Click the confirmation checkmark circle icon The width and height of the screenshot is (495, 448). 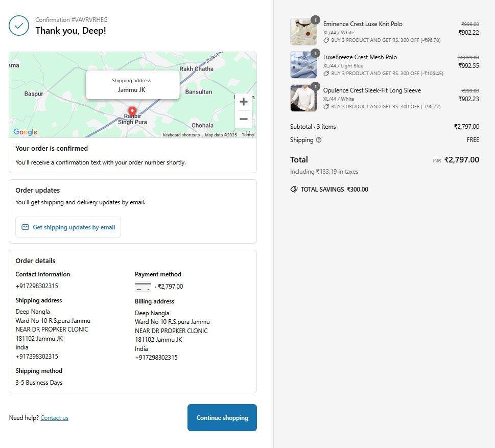[x=19, y=26]
